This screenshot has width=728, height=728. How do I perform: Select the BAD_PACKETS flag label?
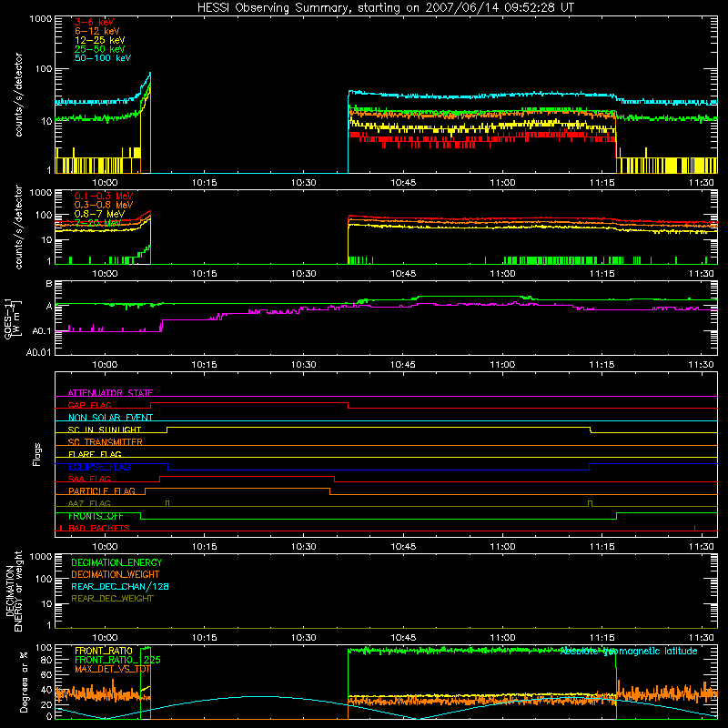point(99,528)
